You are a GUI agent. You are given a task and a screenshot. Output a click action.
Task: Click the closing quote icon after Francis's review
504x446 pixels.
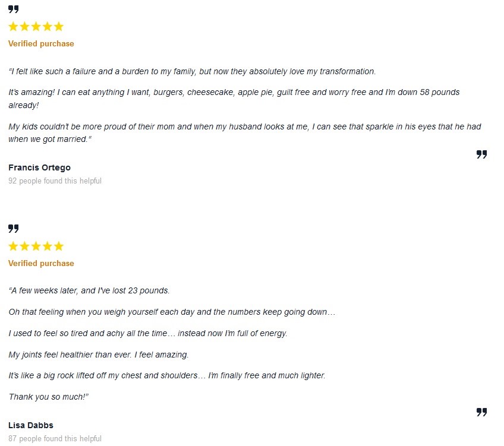[481, 154]
